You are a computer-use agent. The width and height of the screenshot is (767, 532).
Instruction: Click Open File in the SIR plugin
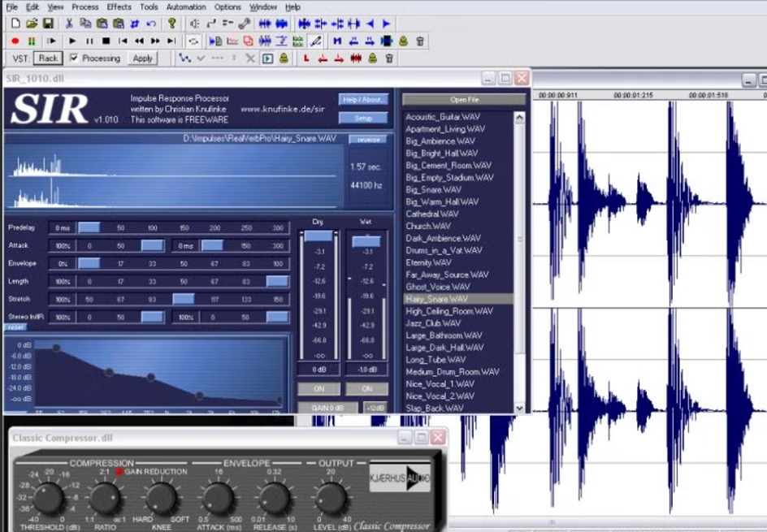pos(464,100)
